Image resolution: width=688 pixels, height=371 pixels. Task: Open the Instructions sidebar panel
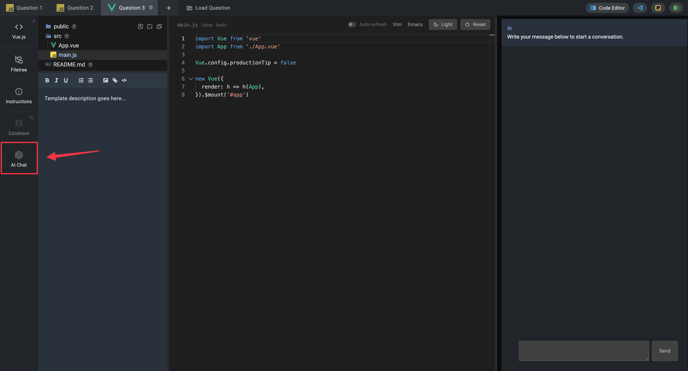pyautogui.click(x=19, y=95)
